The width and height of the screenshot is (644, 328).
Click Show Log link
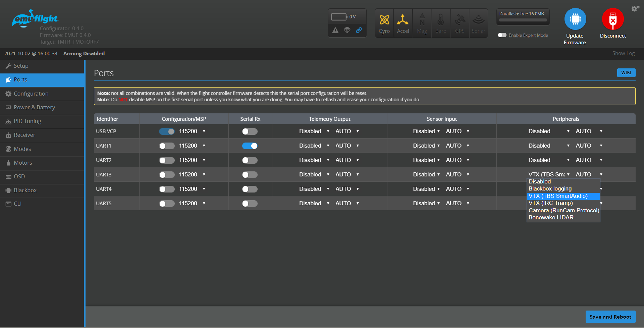pyautogui.click(x=623, y=53)
